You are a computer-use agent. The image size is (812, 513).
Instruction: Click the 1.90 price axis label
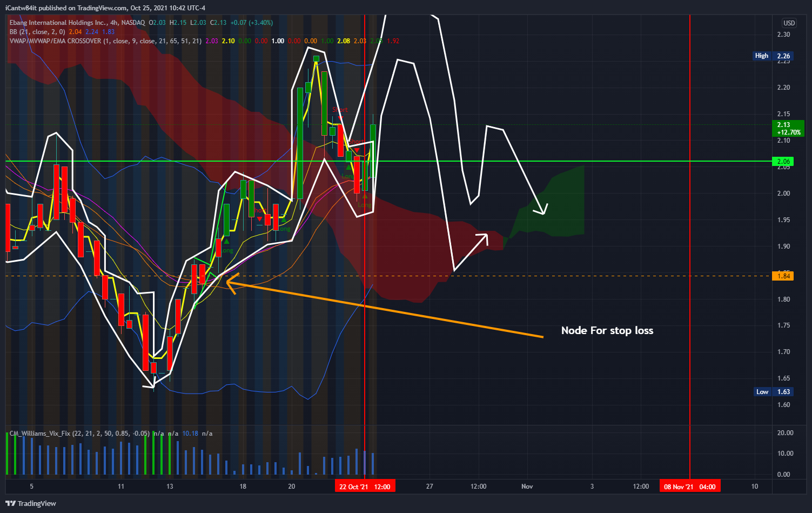[783, 246]
